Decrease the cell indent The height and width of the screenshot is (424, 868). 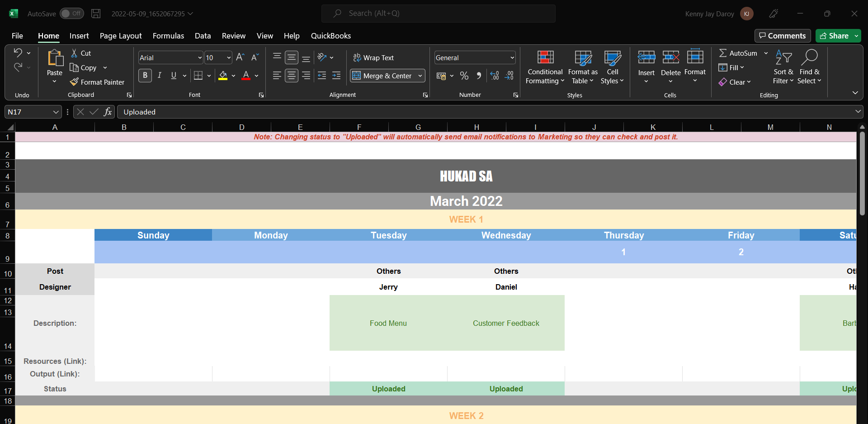pos(322,76)
